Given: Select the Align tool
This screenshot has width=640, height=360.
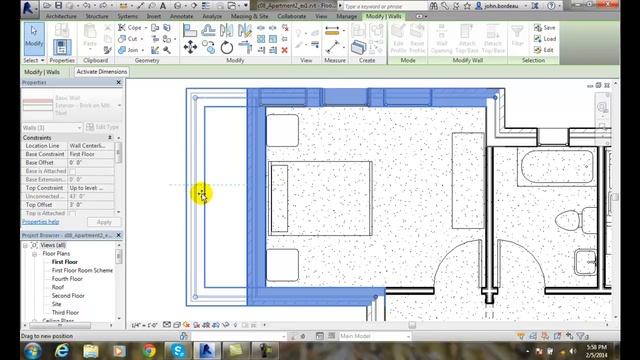Looking at the screenshot, I should point(190,31).
